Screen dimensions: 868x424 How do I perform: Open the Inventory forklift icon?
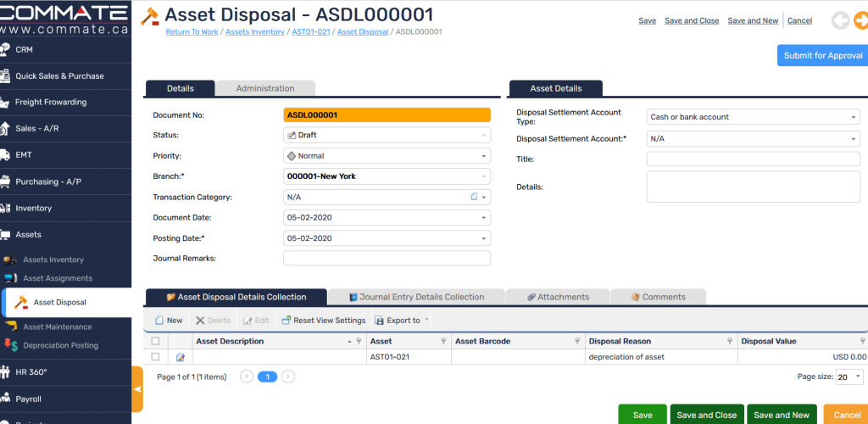(5, 208)
